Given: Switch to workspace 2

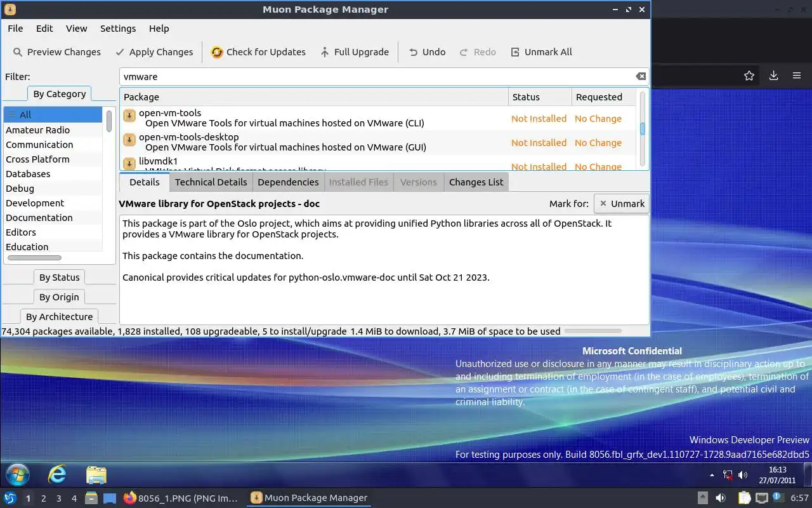Looking at the screenshot, I should pyautogui.click(x=43, y=498).
